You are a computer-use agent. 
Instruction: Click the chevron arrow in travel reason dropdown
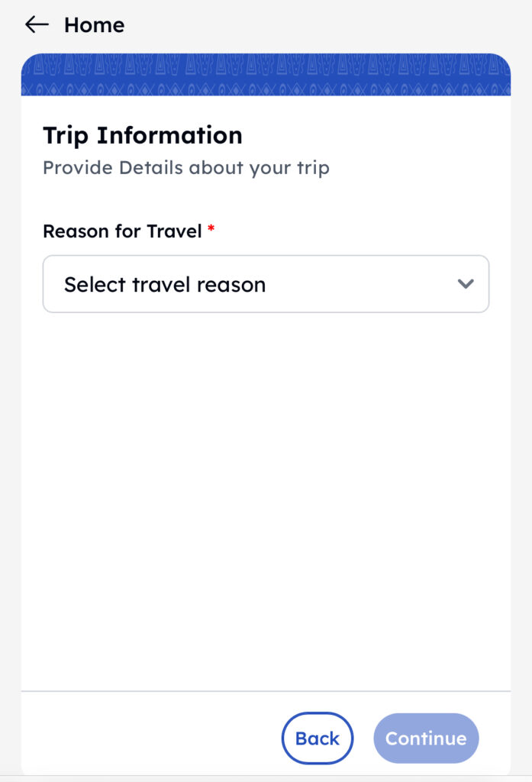[x=465, y=284]
